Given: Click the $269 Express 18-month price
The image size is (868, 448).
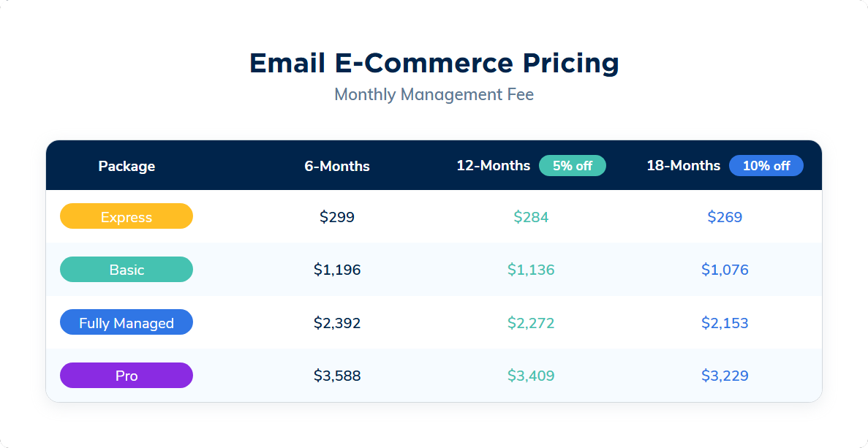Looking at the screenshot, I should pyautogui.click(x=725, y=216).
